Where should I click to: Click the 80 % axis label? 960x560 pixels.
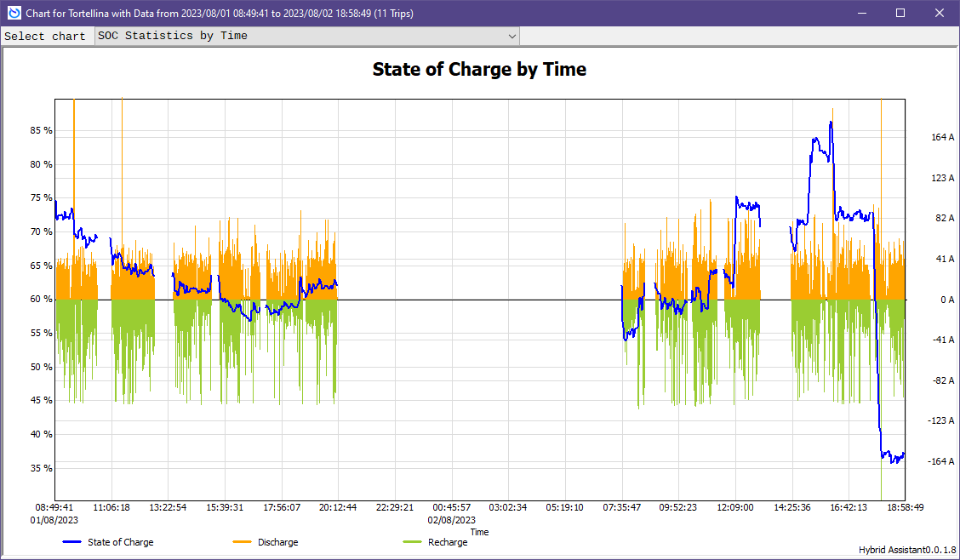coord(41,164)
